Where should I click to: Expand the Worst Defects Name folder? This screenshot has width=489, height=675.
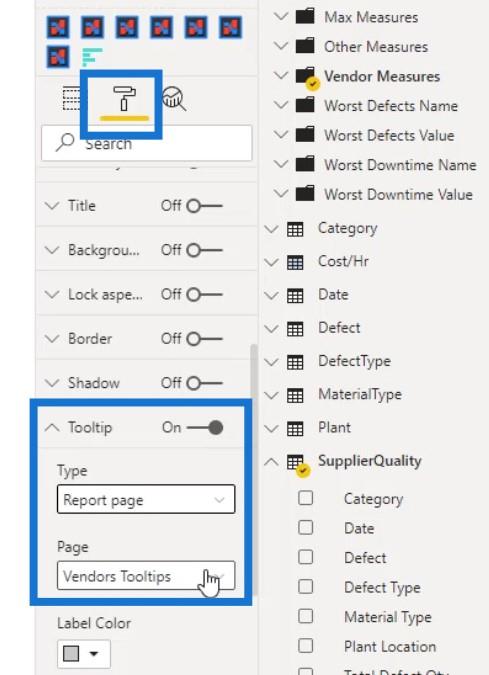point(281,105)
